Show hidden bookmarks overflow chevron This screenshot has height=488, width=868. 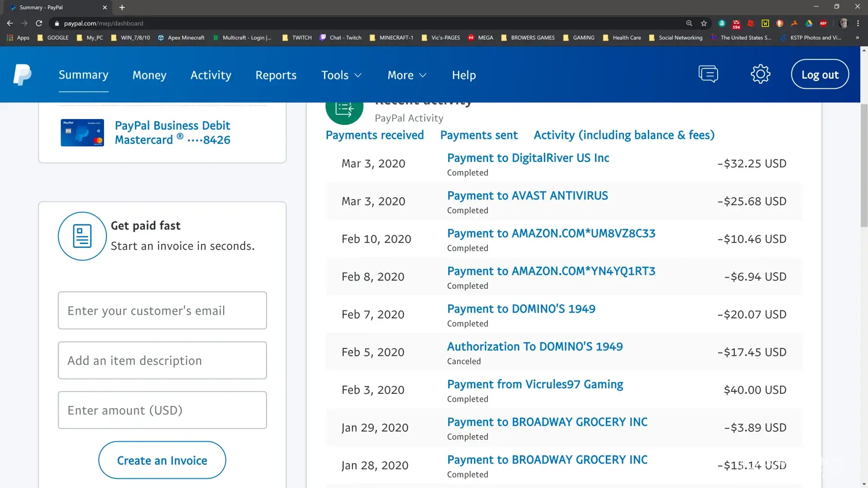click(x=857, y=38)
